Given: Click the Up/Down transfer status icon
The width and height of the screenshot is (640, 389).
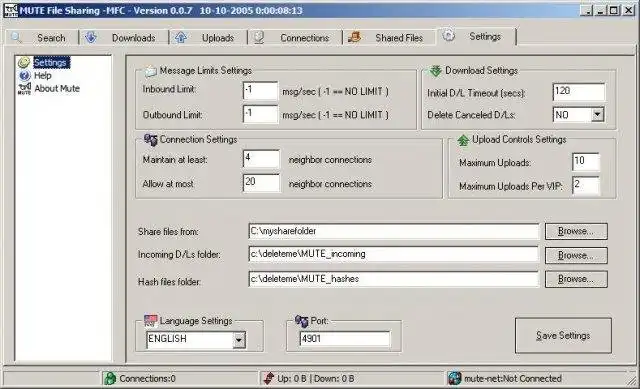Looking at the screenshot, I should click(x=269, y=378).
